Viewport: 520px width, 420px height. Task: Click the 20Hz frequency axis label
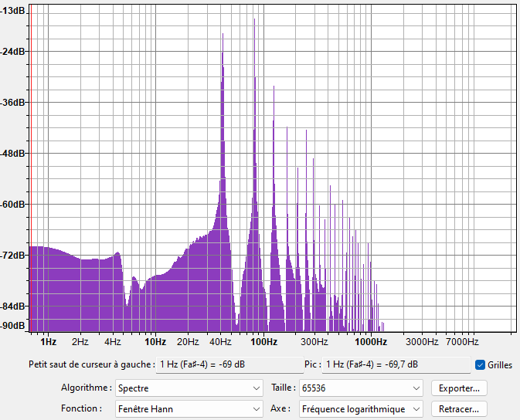tap(188, 342)
